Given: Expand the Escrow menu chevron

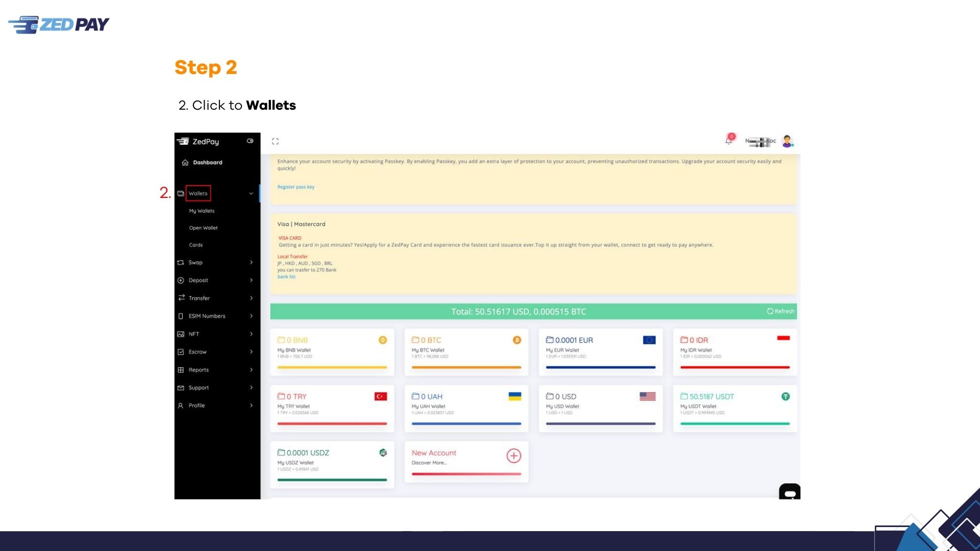Looking at the screenshot, I should pos(251,352).
